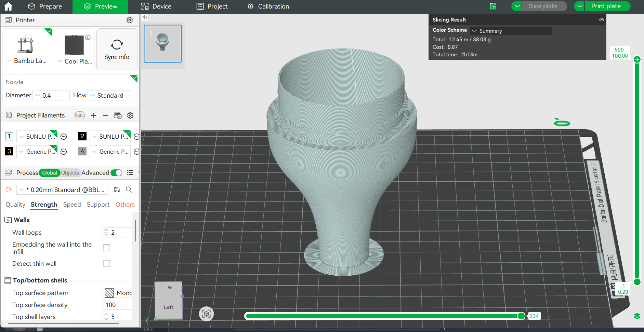Edit filament 1 preset options
644x332 pixels.
point(64,137)
